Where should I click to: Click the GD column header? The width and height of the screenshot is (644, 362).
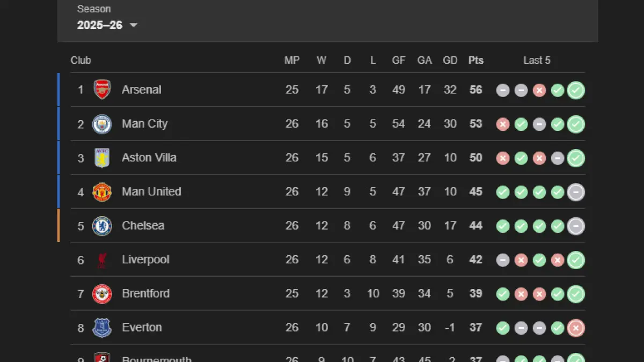pos(450,61)
